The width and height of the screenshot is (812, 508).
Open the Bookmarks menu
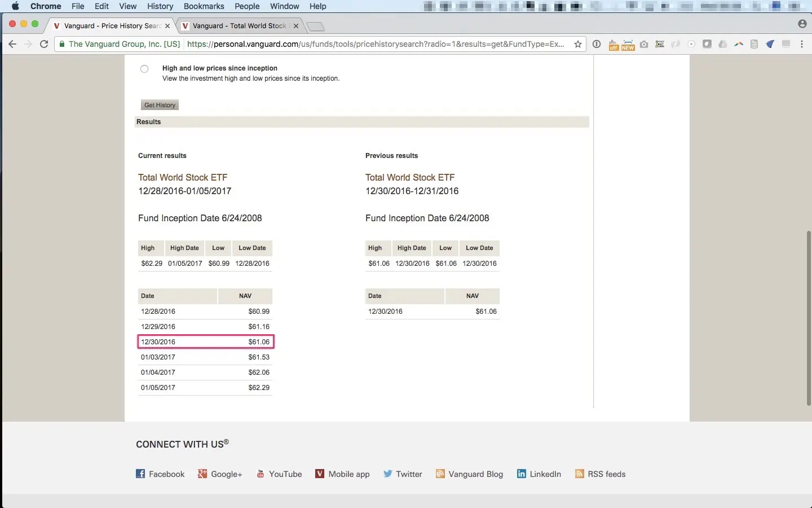click(204, 6)
